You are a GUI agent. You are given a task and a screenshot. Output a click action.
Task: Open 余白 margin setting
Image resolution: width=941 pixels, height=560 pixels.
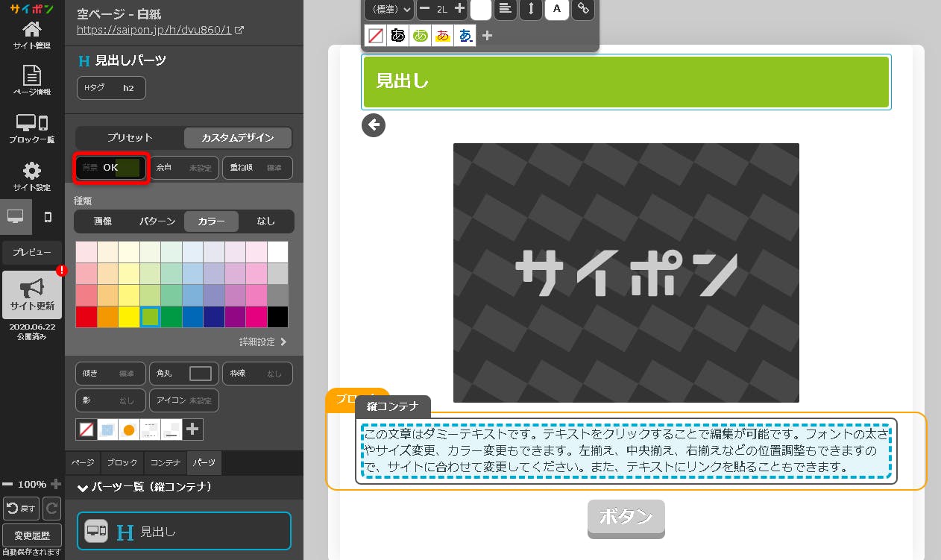pos(184,168)
